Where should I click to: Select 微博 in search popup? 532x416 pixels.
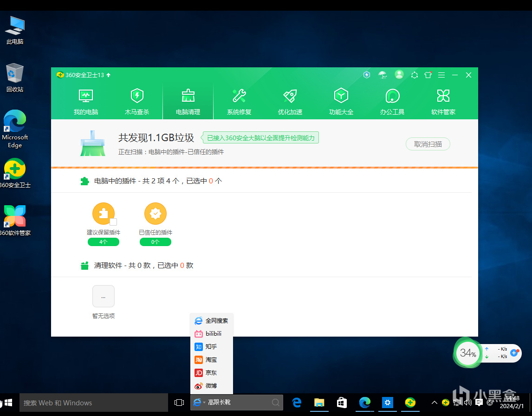pyautogui.click(x=212, y=386)
